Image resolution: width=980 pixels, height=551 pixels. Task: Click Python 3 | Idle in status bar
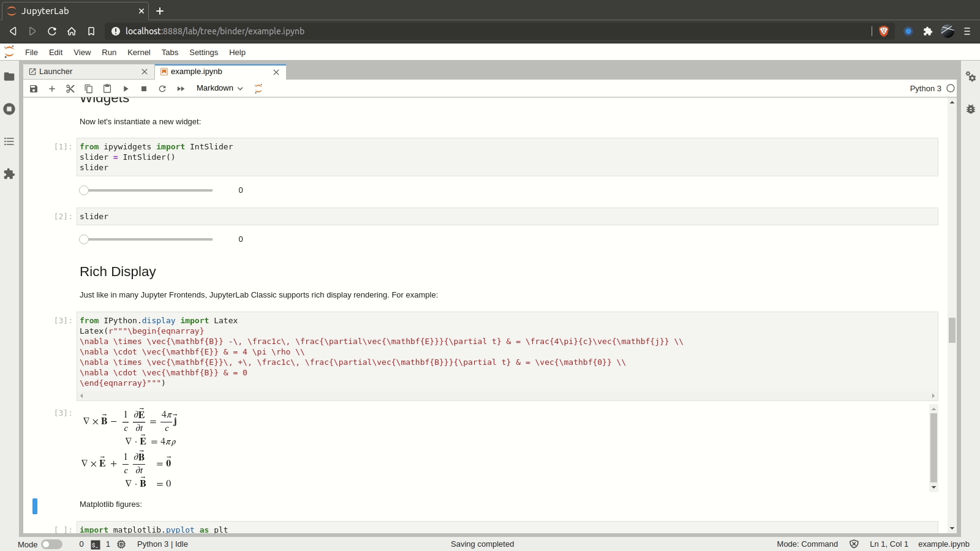point(162,544)
